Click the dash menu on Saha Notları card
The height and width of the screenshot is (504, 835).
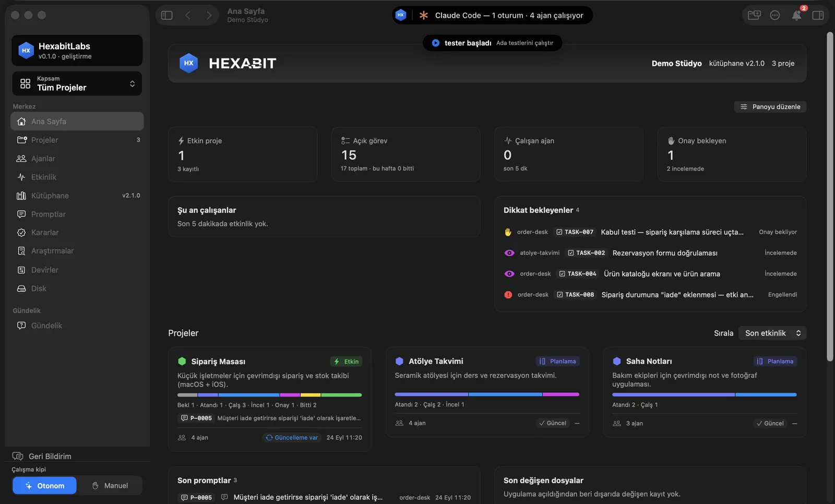pos(794,423)
